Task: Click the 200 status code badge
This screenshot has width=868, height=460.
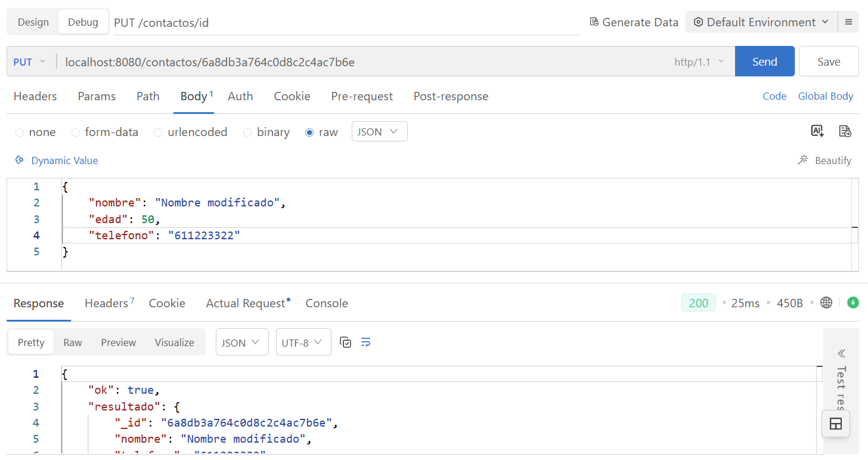Action: point(699,303)
